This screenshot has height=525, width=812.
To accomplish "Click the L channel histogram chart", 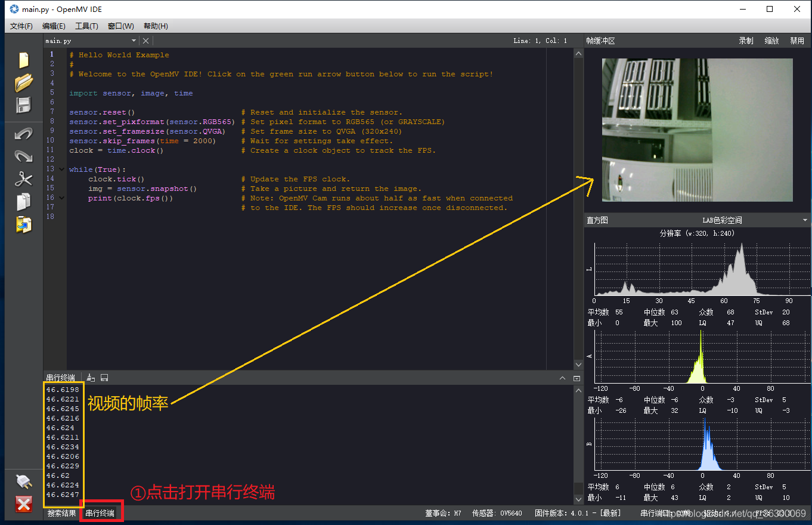I will [702, 268].
